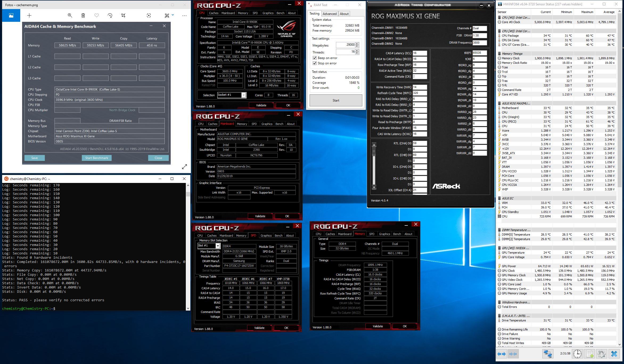Image resolution: width=624 pixels, height=364 pixels.
Task: Toggle Stop on error checkbox
Action: coord(315,63)
